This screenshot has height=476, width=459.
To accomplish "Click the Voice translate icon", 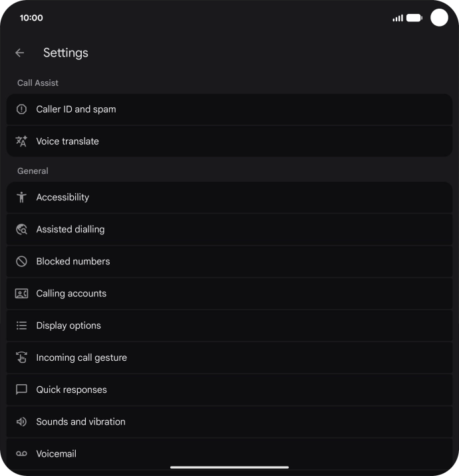I will click(x=21, y=141).
